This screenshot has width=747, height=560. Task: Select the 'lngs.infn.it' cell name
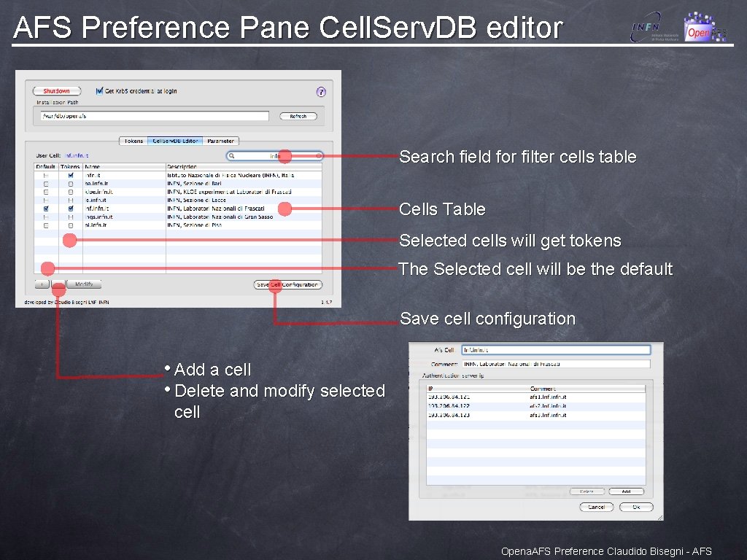pos(98,217)
